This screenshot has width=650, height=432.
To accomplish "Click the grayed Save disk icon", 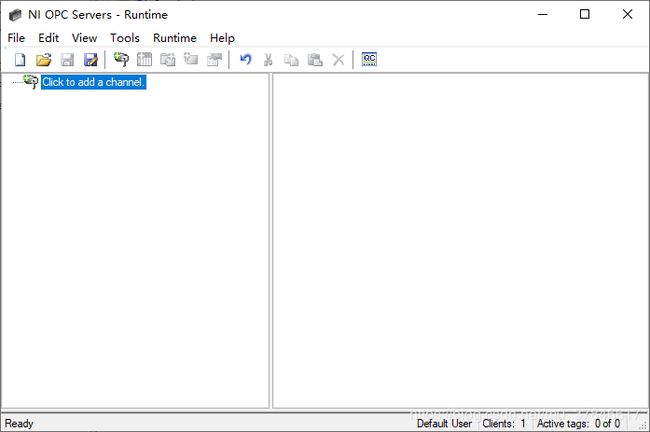I will tap(67, 60).
